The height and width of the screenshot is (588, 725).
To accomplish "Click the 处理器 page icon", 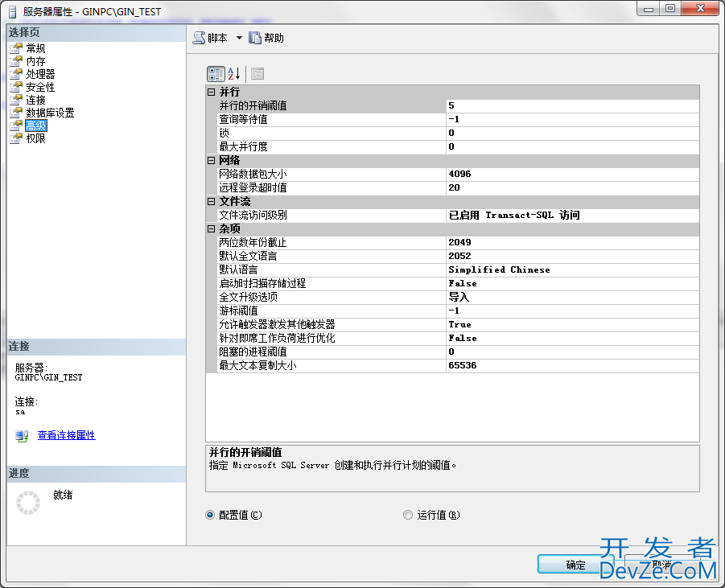I will pyautogui.click(x=16, y=74).
